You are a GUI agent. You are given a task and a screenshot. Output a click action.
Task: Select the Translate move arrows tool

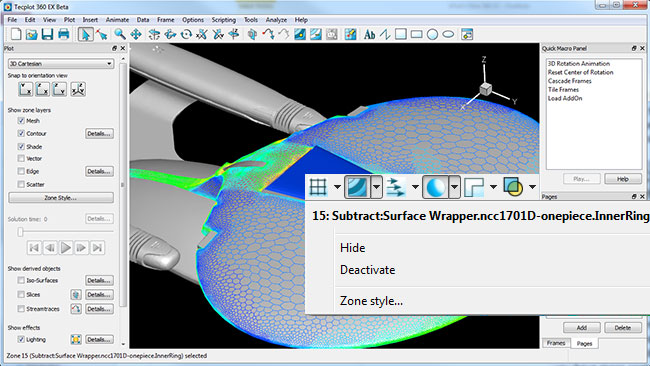[x=136, y=34]
